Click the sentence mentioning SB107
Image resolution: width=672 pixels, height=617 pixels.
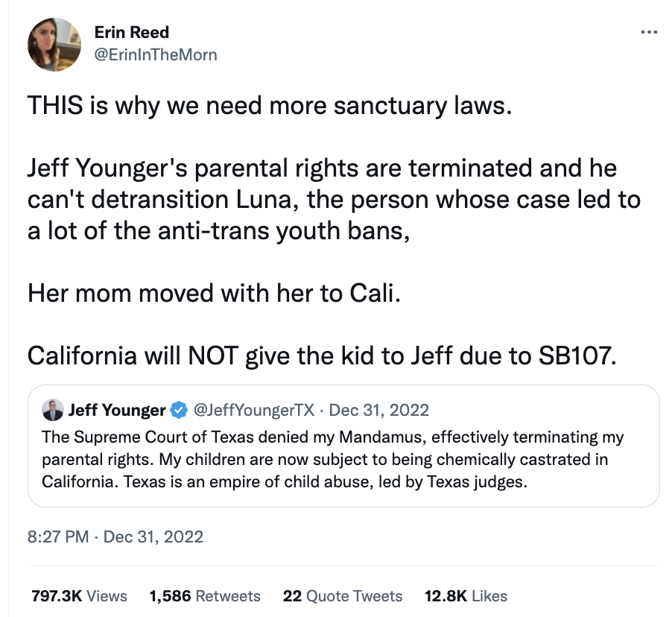[323, 355]
